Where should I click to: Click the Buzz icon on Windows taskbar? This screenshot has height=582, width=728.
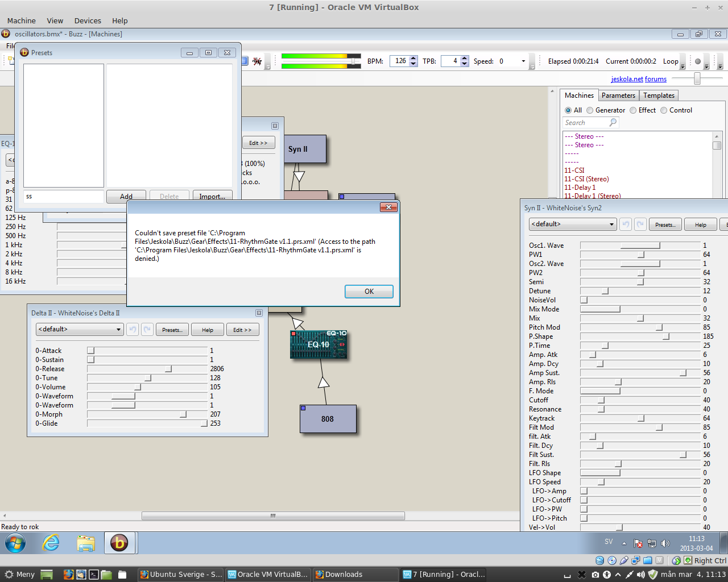click(x=119, y=543)
